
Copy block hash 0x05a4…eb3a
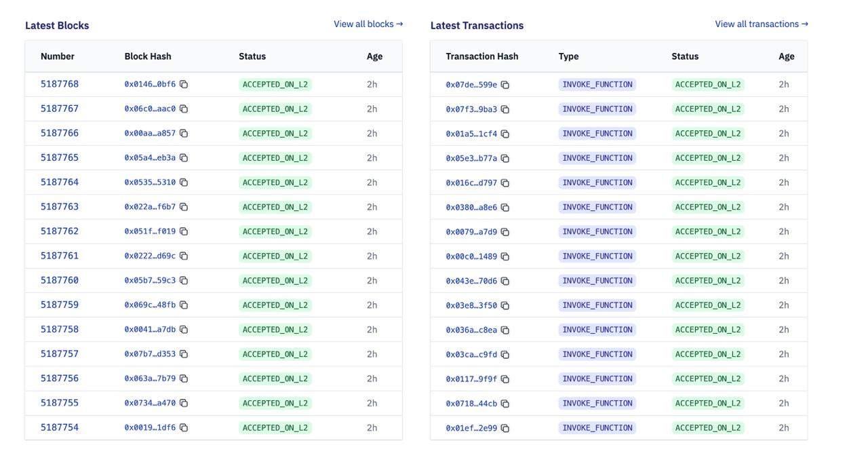[184, 158]
